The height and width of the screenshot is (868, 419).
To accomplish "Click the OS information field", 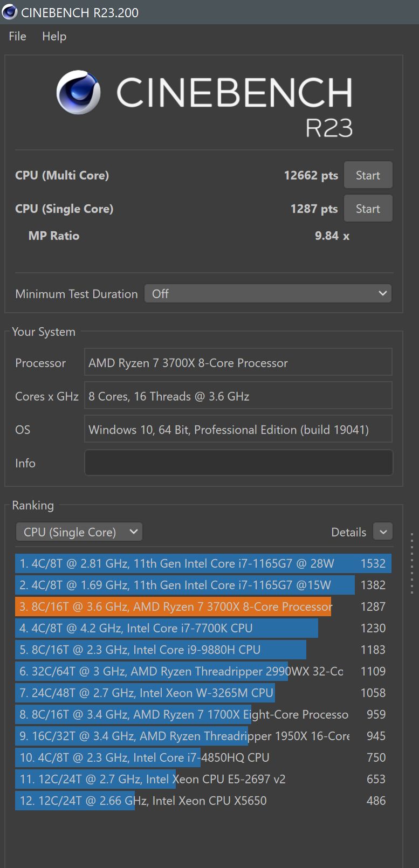I will [x=238, y=430].
